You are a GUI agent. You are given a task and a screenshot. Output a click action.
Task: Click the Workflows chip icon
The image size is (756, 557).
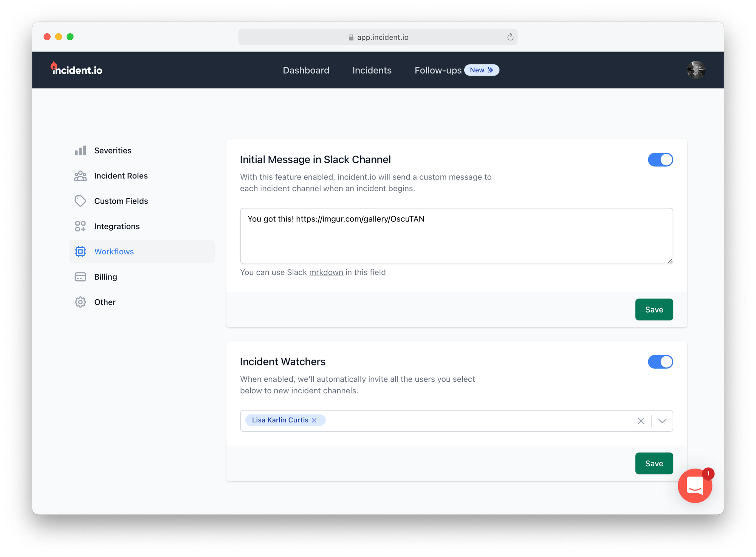click(x=80, y=252)
